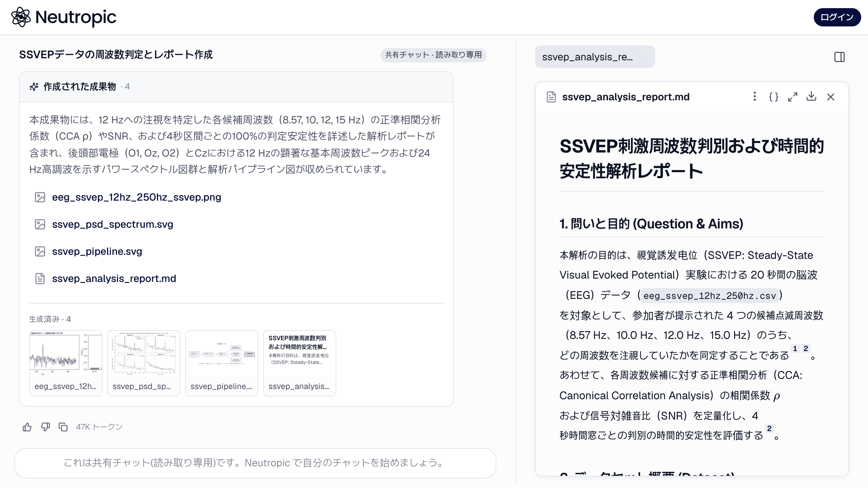Click the 1. 問いと目的 (Question & Aims) heading
868x488 pixels.
(651, 224)
